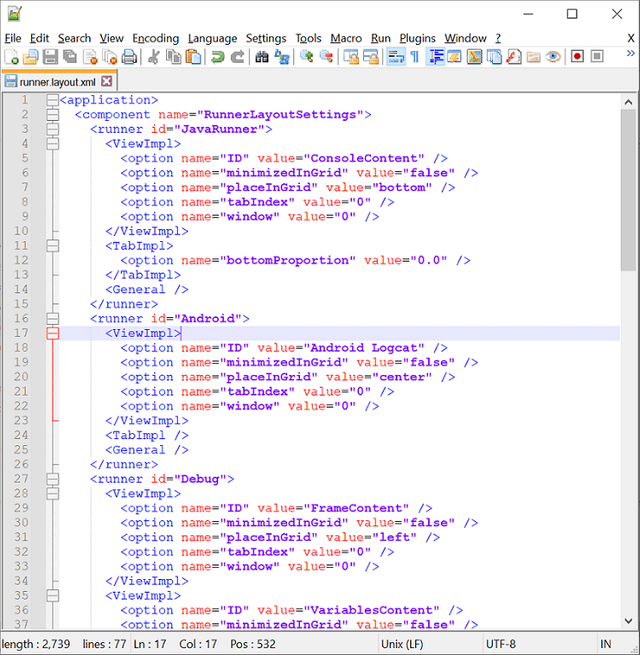Toggle synchronized horizontal scrolling
Screen dimensions: 640x655
(371, 57)
